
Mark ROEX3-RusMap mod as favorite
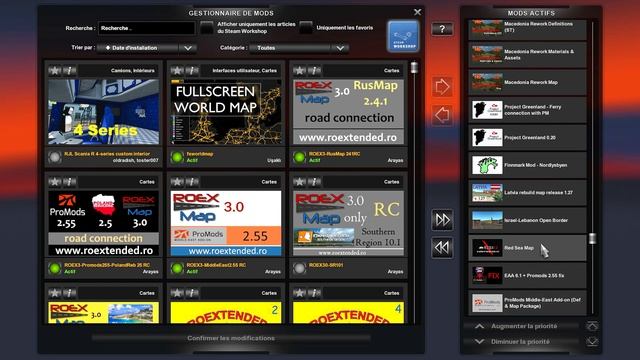point(299,71)
